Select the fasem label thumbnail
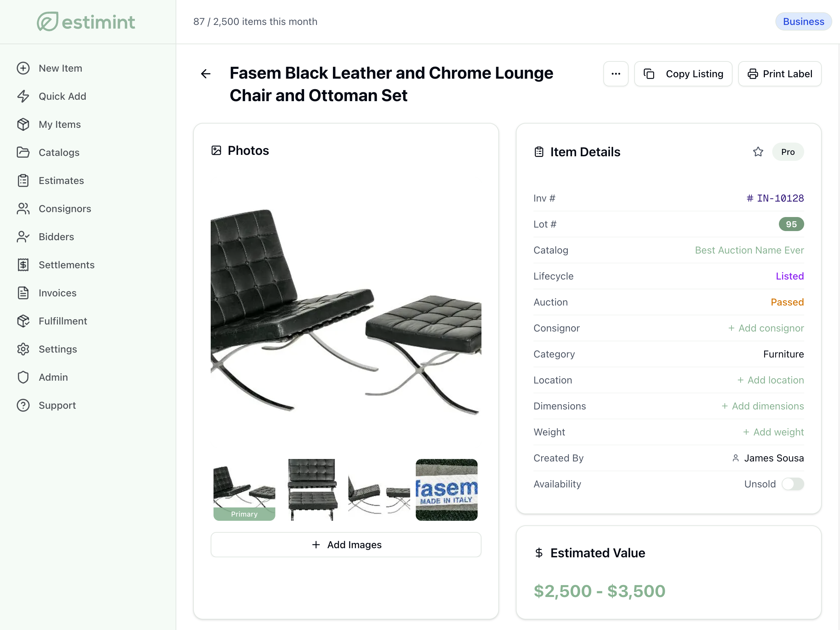 coord(446,490)
